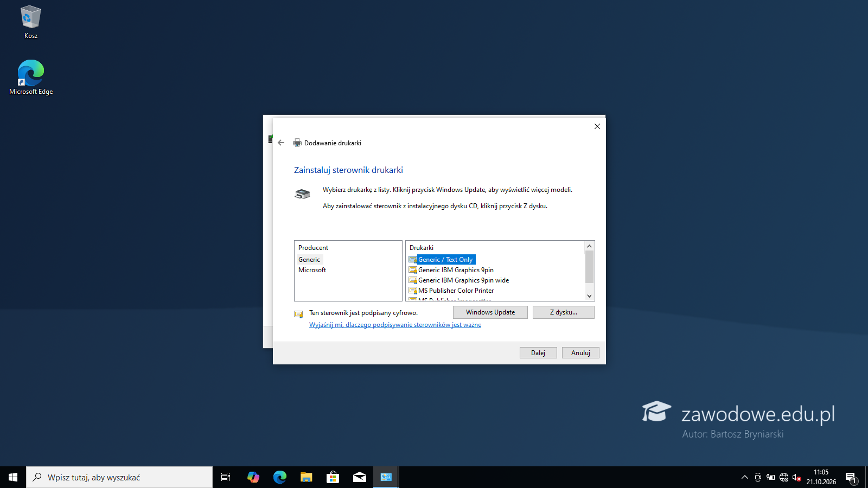The image size is (868, 488).
Task: Select Generic manufacturer in Producent list
Action: click(x=309, y=260)
